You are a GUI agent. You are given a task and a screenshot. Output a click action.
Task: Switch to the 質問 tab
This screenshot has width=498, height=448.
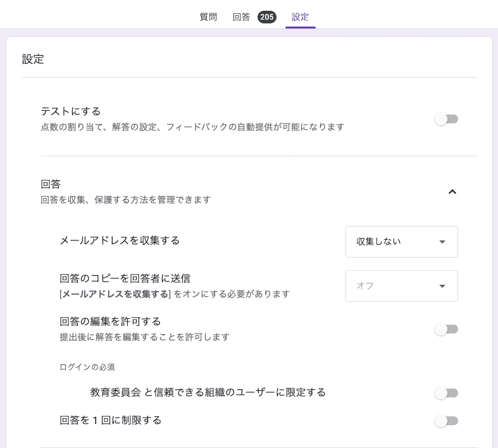click(x=208, y=17)
